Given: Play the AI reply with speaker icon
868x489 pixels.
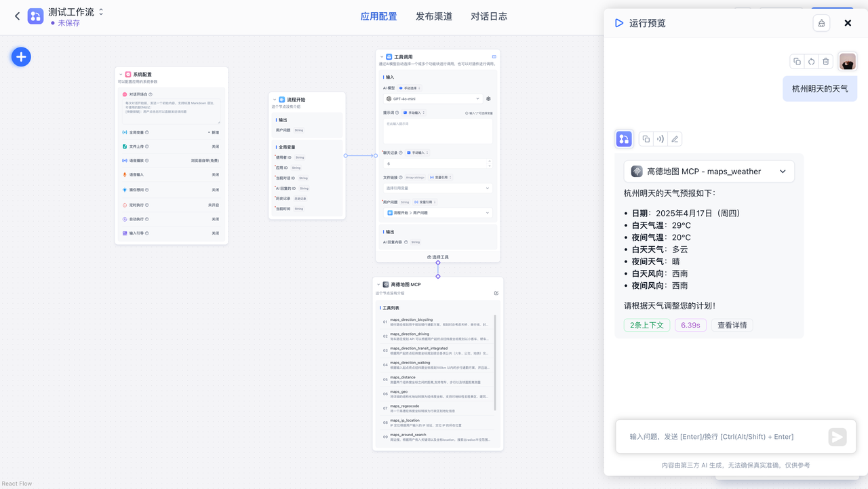Looking at the screenshot, I should [x=660, y=139].
